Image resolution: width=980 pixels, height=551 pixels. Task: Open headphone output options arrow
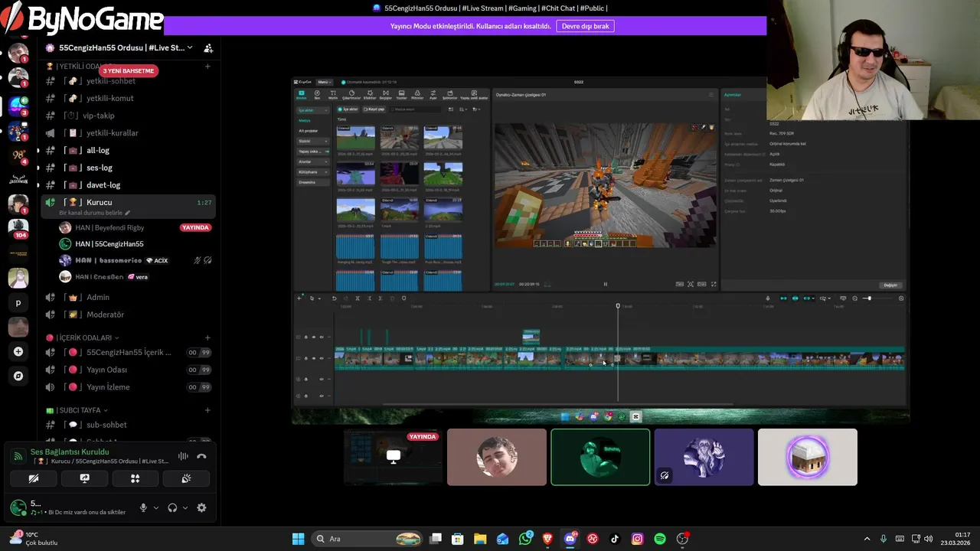click(185, 507)
